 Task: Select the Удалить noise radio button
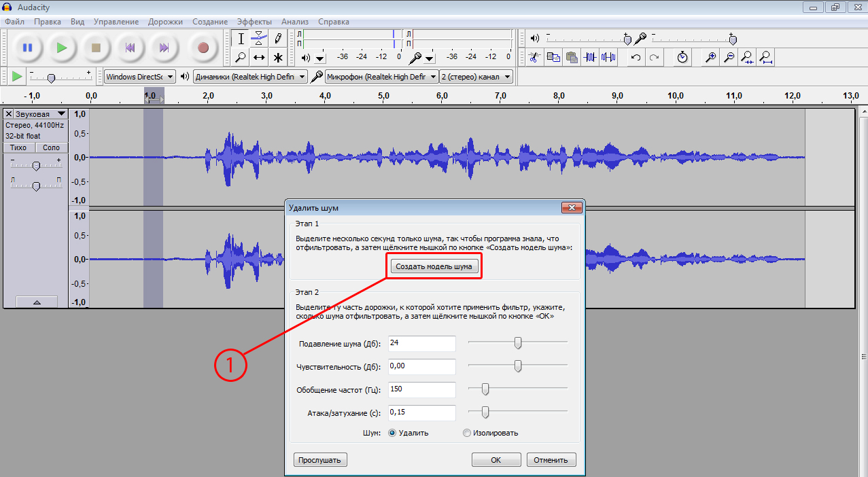pos(392,433)
